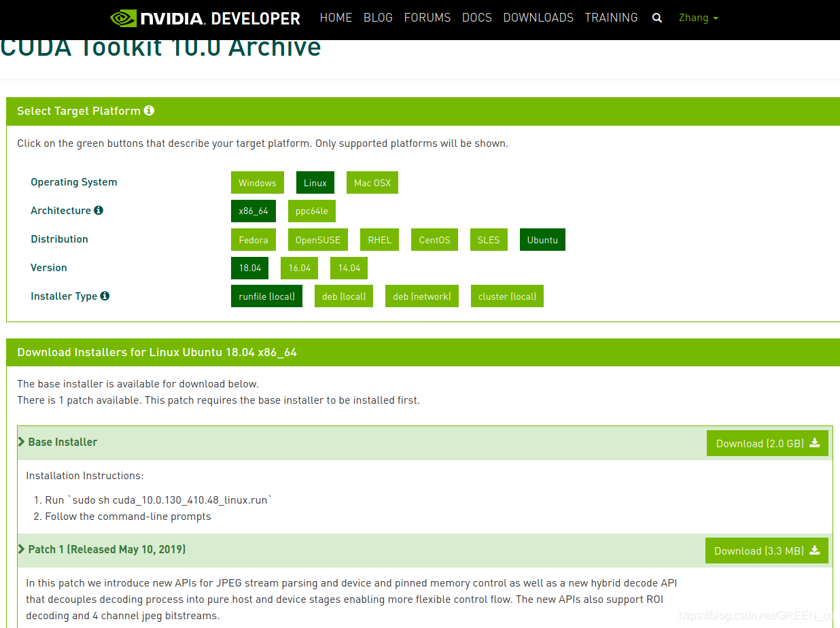This screenshot has width=840, height=628.
Task: Select cluster (local) installer type
Action: [x=507, y=296]
